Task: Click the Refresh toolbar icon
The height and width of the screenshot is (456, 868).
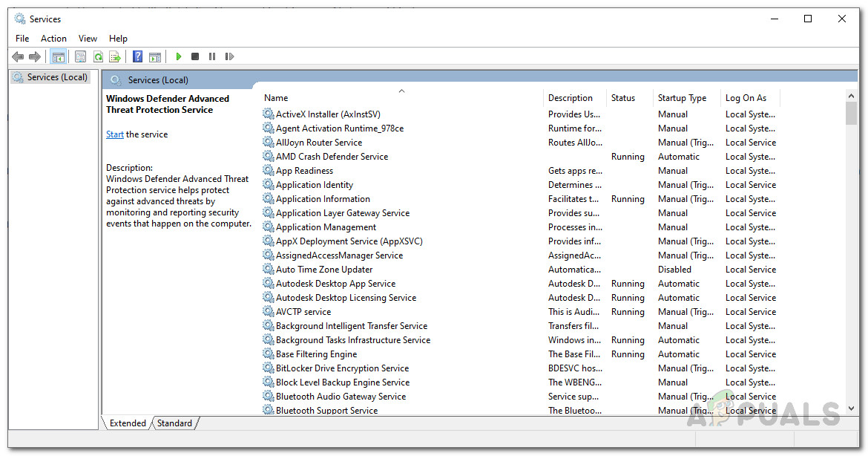Action: pyautogui.click(x=97, y=56)
